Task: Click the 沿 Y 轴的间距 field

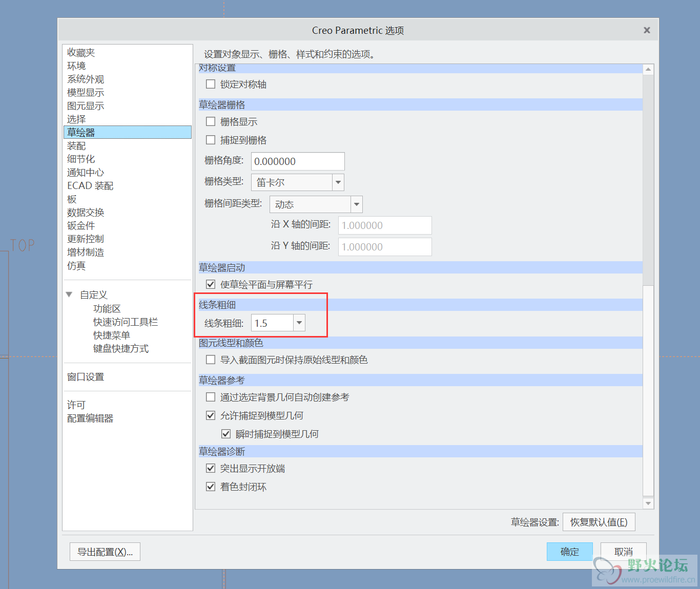Action: [385, 247]
